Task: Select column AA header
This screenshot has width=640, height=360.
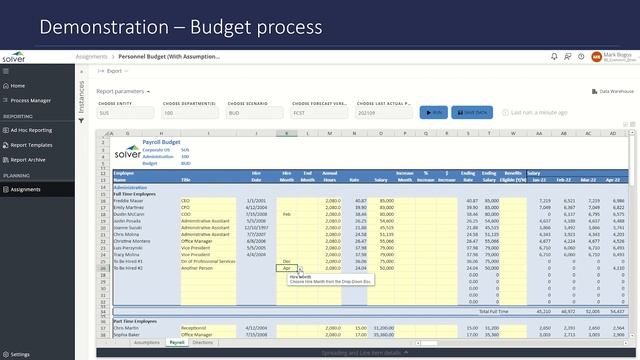Action: tap(539, 133)
